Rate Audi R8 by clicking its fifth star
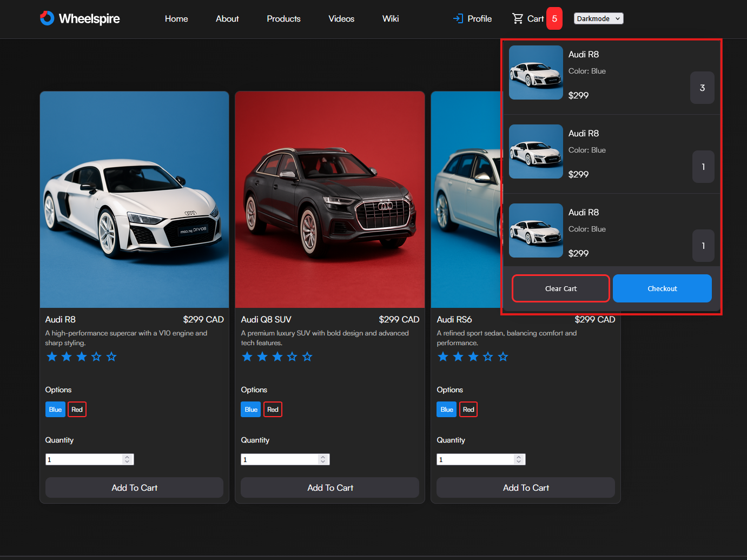The width and height of the screenshot is (747, 560). tap(111, 357)
